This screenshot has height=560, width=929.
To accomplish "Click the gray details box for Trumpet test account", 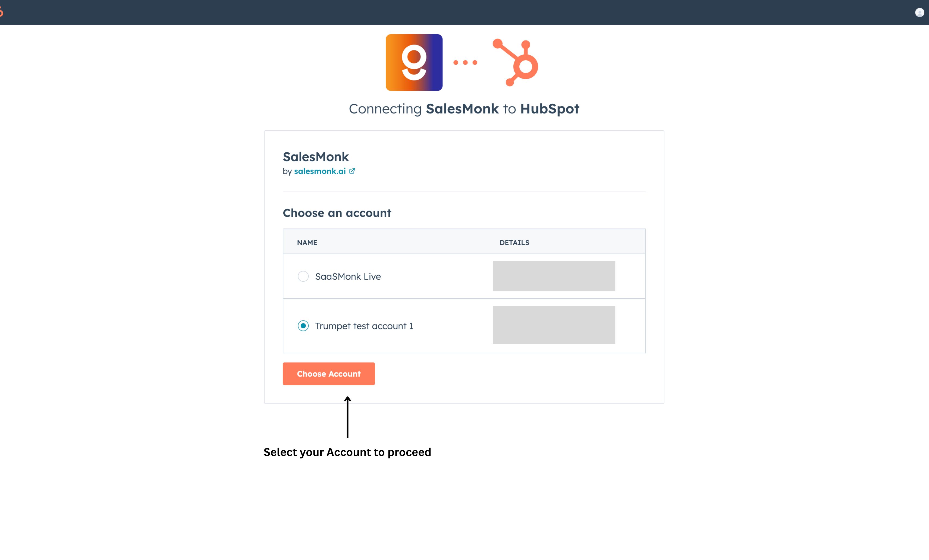I will (x=554, y=325).
